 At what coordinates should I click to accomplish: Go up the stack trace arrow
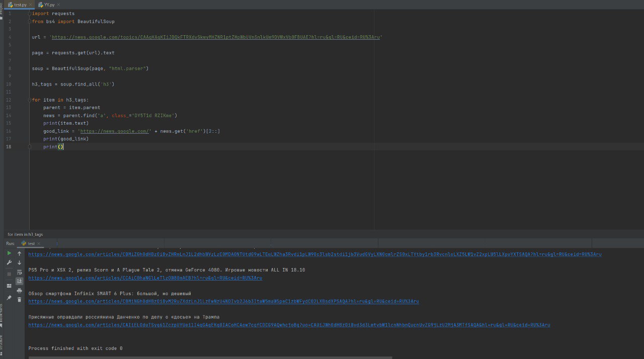tap(20, 253)
